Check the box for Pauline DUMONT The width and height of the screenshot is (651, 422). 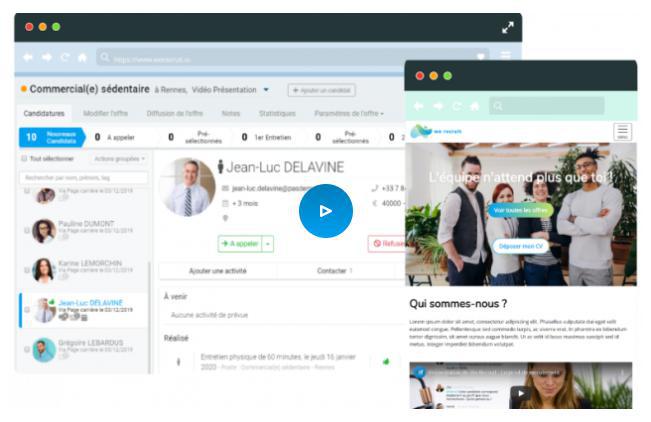[27, 230]
